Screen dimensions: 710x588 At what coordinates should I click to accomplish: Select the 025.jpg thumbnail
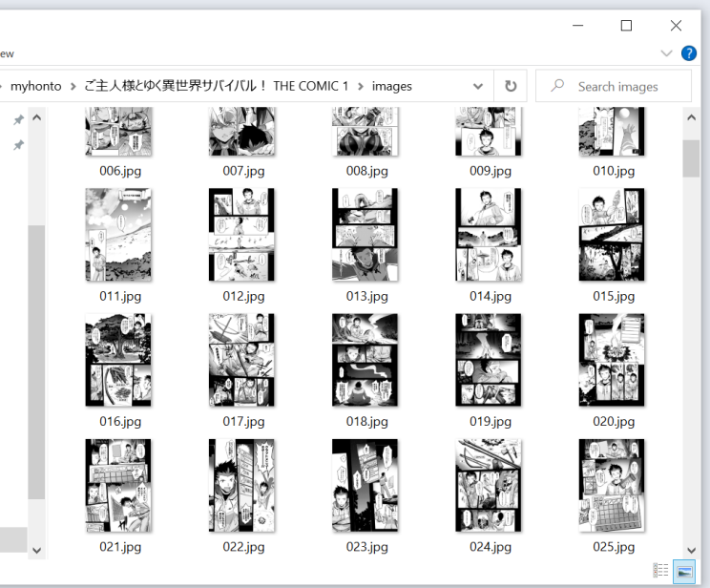612,485
